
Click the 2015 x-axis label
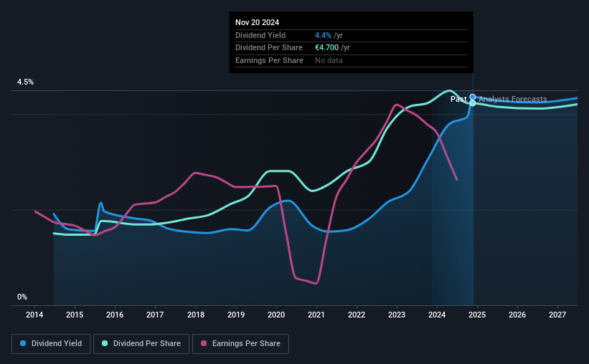click(75, 315)
